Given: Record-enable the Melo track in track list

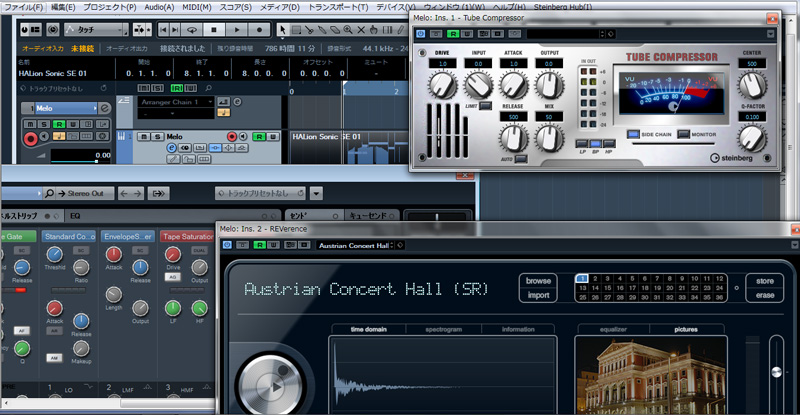Looking at the screenshot, I should pyautogui.click(x=232, y=136).
